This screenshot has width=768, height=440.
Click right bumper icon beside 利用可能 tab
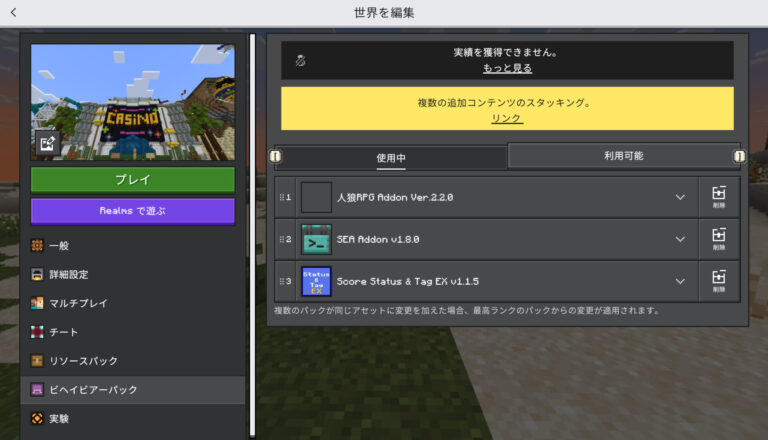click(739, 156)
